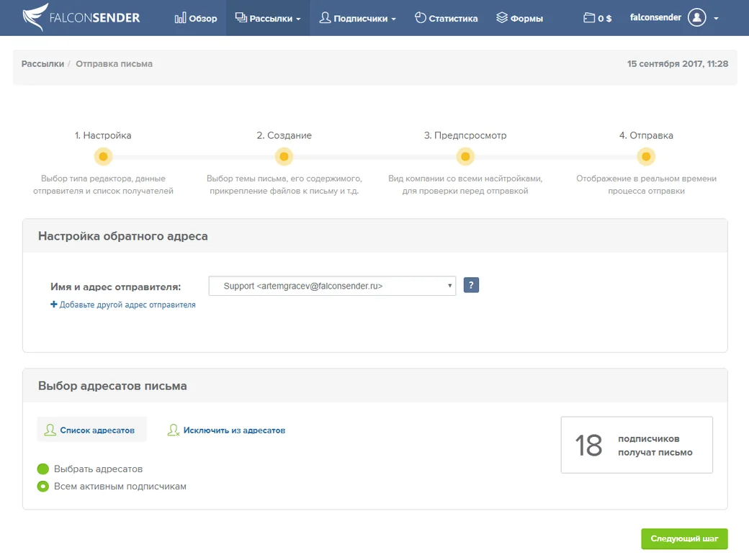The height and width of the screenshot is (560, 749).
Task: Click the Выбор адресатов письма heading
Action: tap(112, 386)
